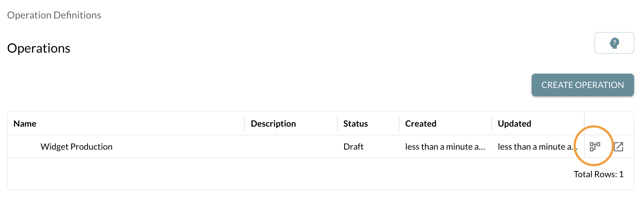Click the Description column header

(x=273, y=123)
